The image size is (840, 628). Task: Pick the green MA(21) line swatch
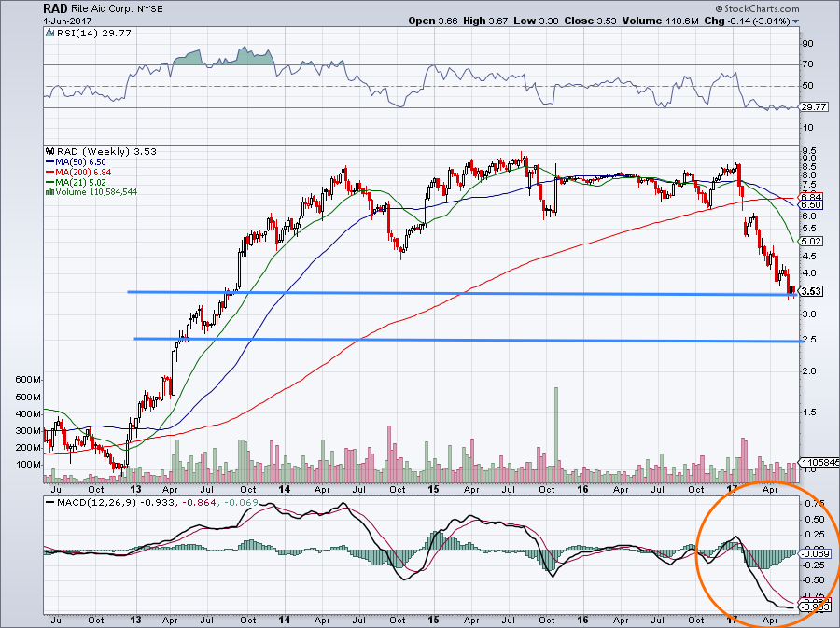[50, 183]
